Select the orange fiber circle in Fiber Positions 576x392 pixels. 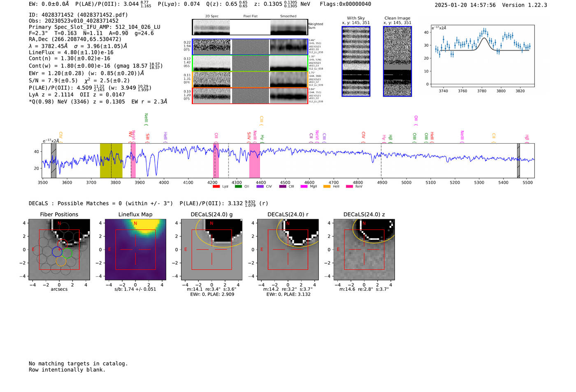[61, 261]
